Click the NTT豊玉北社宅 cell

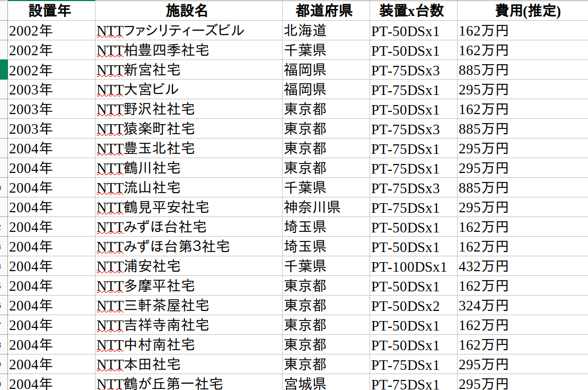point(189,148)
